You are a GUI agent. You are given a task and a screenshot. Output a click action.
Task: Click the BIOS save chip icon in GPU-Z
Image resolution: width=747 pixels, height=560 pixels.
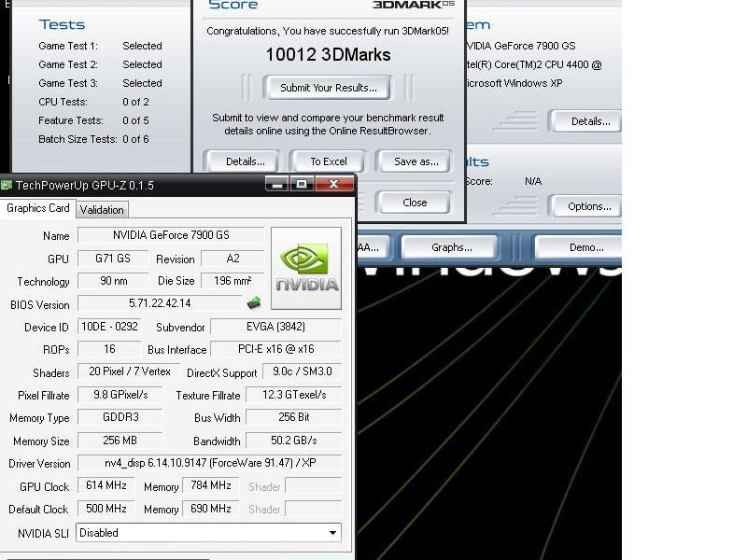click(254, 302)
